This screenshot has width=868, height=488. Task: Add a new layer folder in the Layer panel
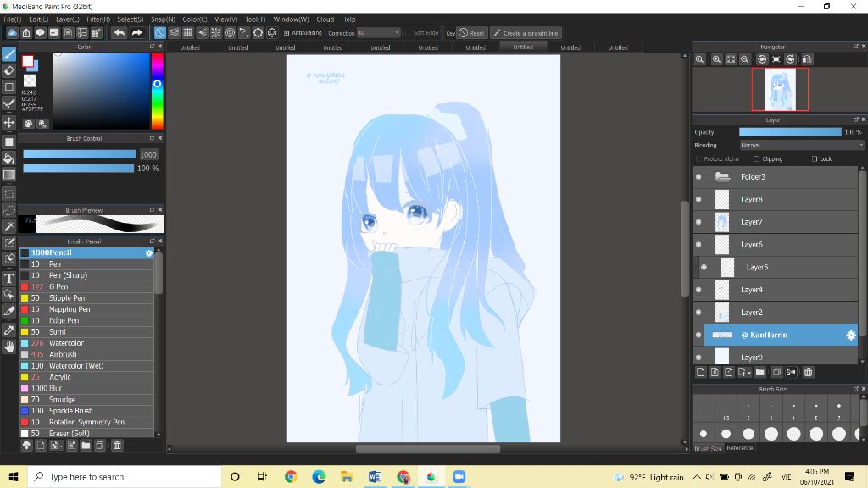760,373
